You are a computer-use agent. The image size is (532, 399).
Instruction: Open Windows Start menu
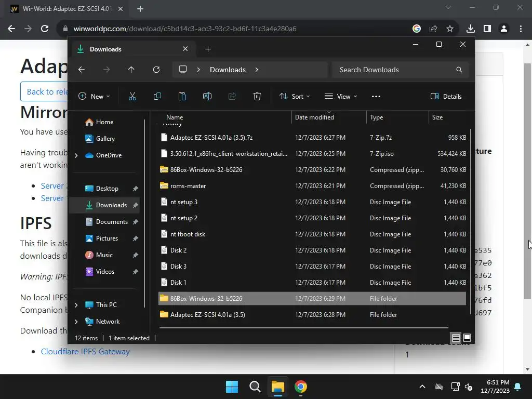(232, 387)
